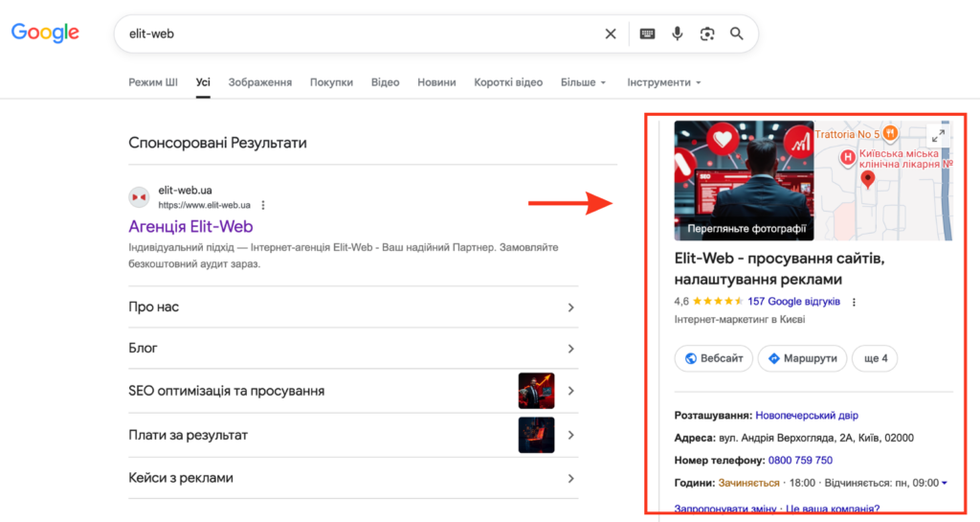Click the ще 4 button
This screenshot has width=980, height=522.
point(875,358)
